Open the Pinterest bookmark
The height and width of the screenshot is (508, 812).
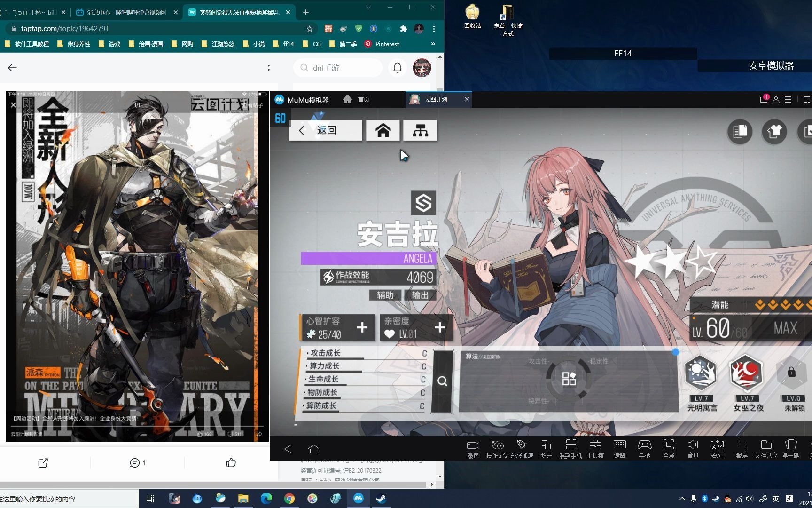(x=382, y=44)
